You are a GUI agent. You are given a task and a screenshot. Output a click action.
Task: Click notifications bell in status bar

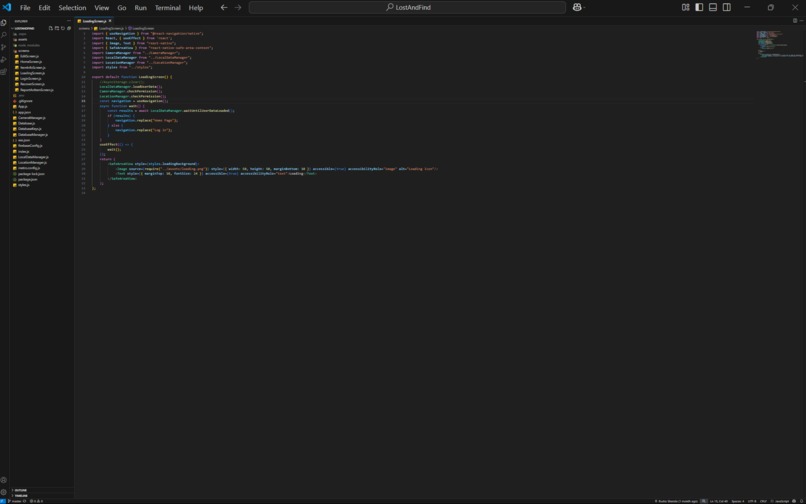point(801,501)
